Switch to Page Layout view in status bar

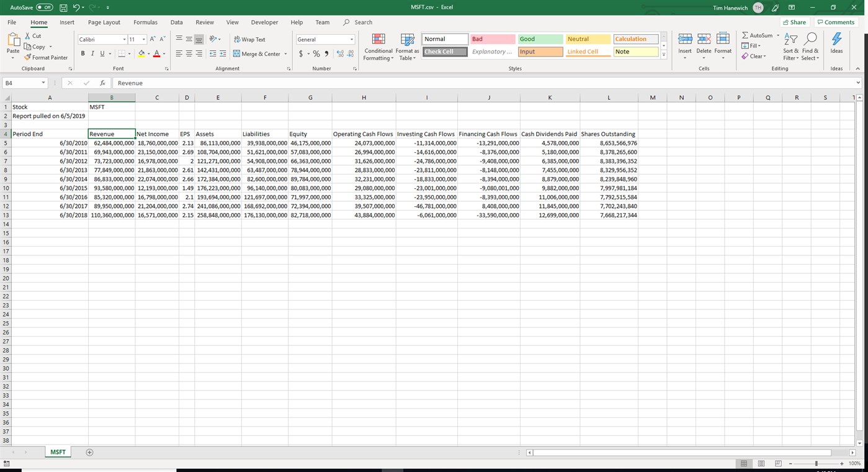tap(760, 464)
